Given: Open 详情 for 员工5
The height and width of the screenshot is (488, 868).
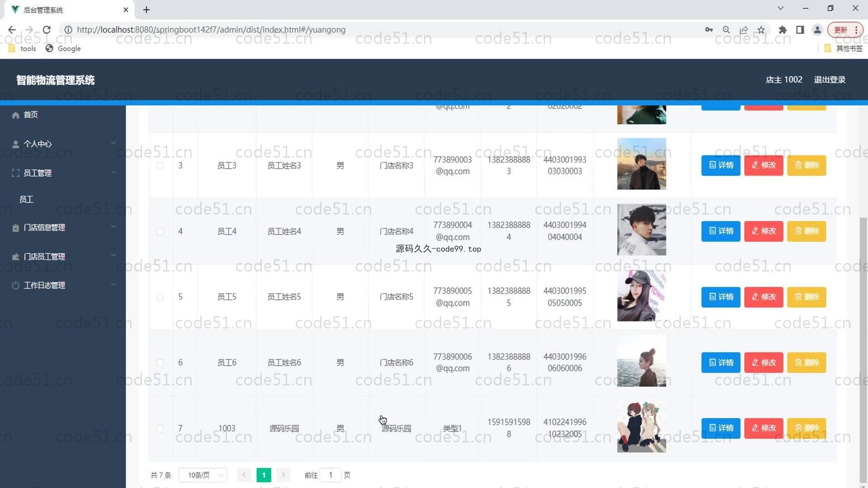Looking at the screenshot, I should pos(721,297).
